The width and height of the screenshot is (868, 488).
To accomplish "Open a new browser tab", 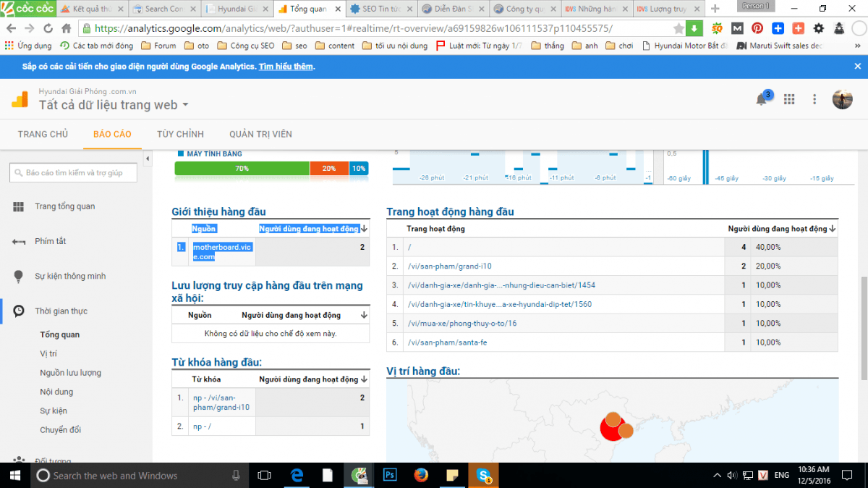I will tap(715, 9).
